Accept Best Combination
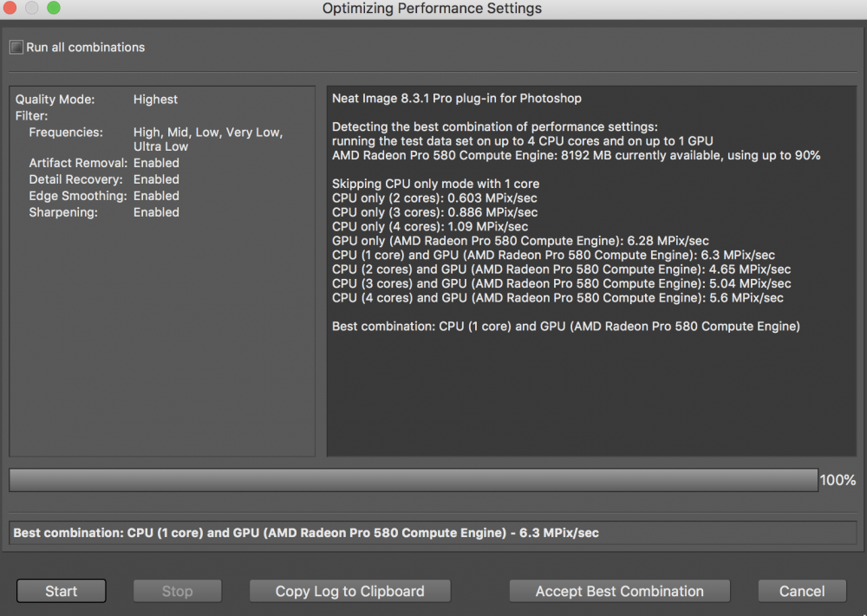The height and width of the screenshot is (616, 867). click(x=619, y=591)
